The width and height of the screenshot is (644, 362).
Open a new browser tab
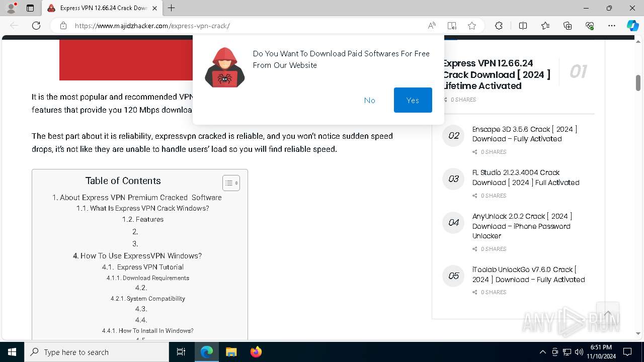point(172,8)
